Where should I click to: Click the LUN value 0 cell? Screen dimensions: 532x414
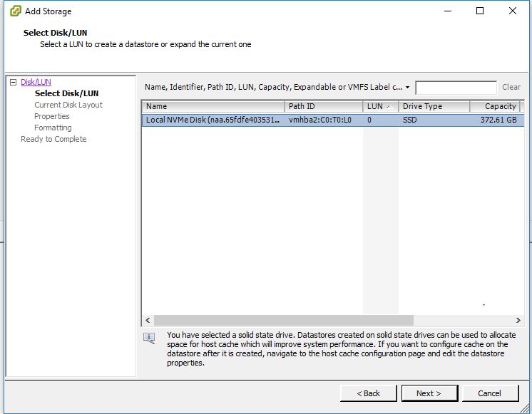pos(369,120)
